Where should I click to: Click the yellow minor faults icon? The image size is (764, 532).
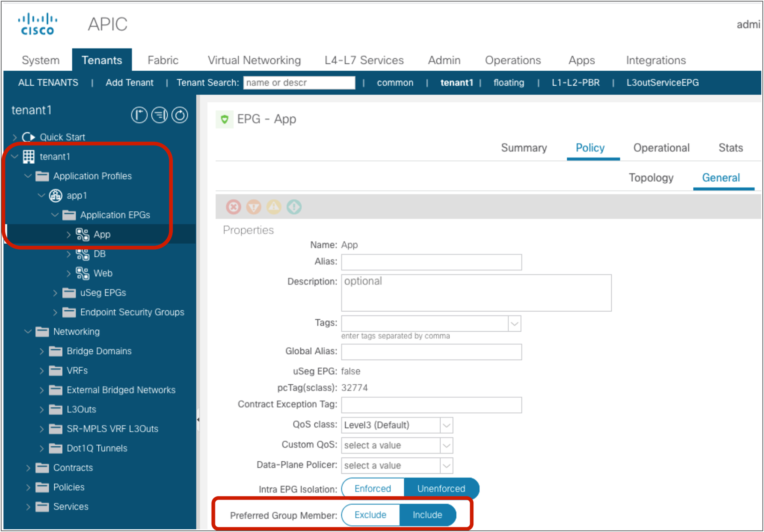(x=274, y=207)
